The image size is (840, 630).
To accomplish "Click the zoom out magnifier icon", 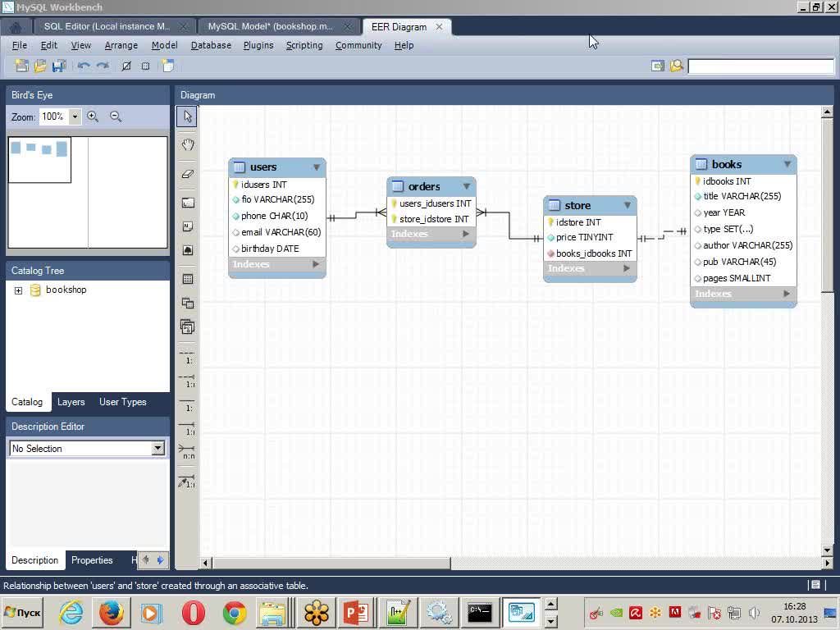I will click(115, 116).
